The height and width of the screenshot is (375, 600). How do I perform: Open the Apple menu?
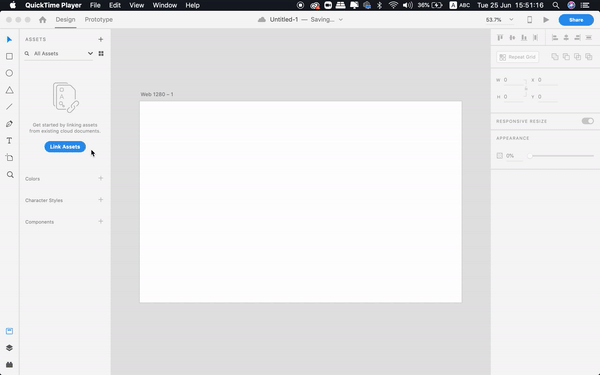coord(13,5)
